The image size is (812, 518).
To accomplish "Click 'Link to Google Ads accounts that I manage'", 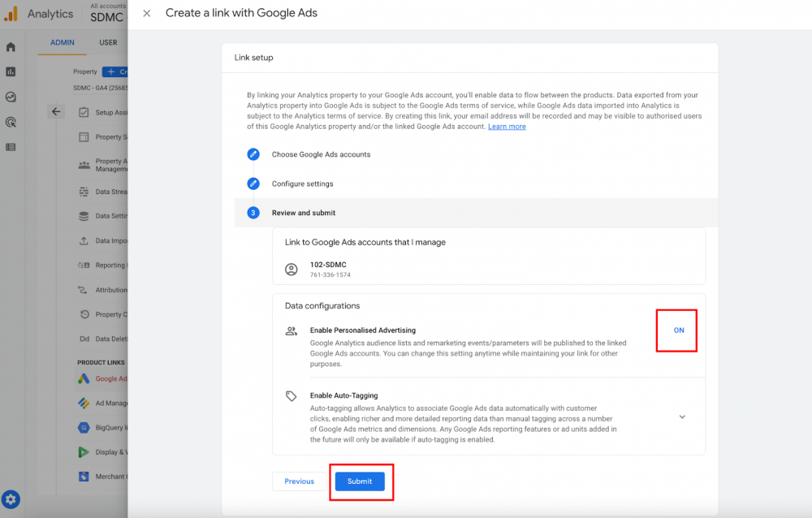I will click(365, 243).
